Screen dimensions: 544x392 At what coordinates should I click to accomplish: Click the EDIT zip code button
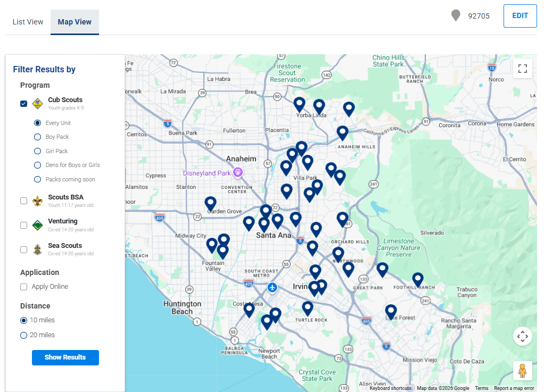pos(520,16)
